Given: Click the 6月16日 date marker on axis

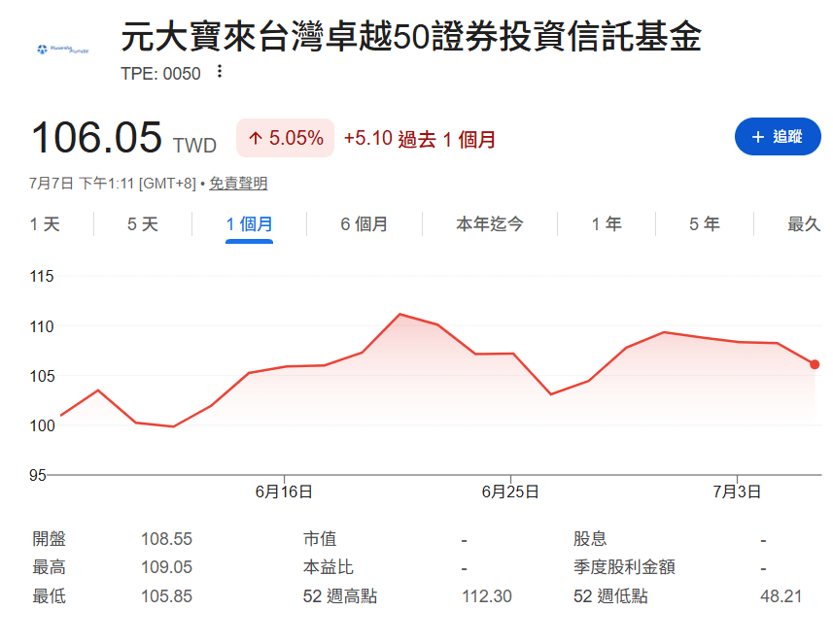Looking at the screenshot, I should pyautogui.click(x=284, y=491).
